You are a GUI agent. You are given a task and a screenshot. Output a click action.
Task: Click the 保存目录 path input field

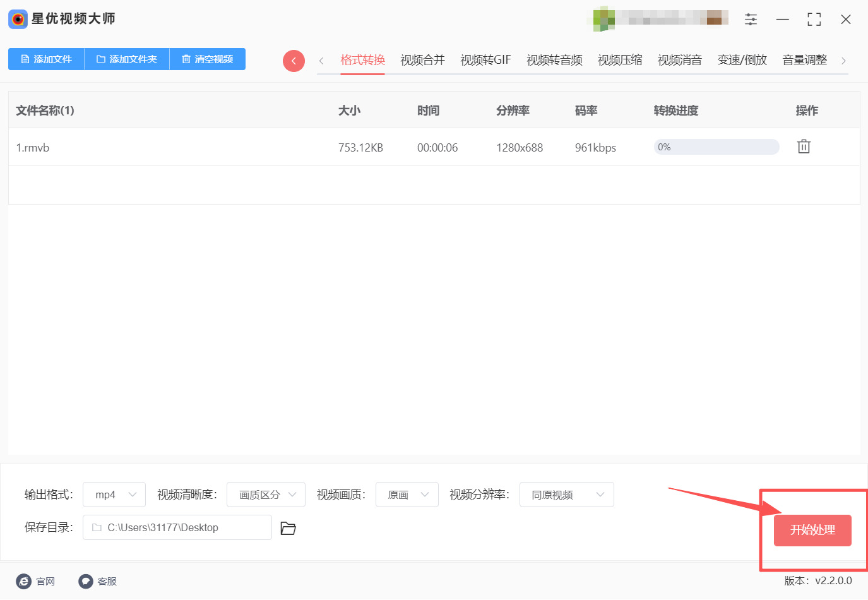[177, 527]
